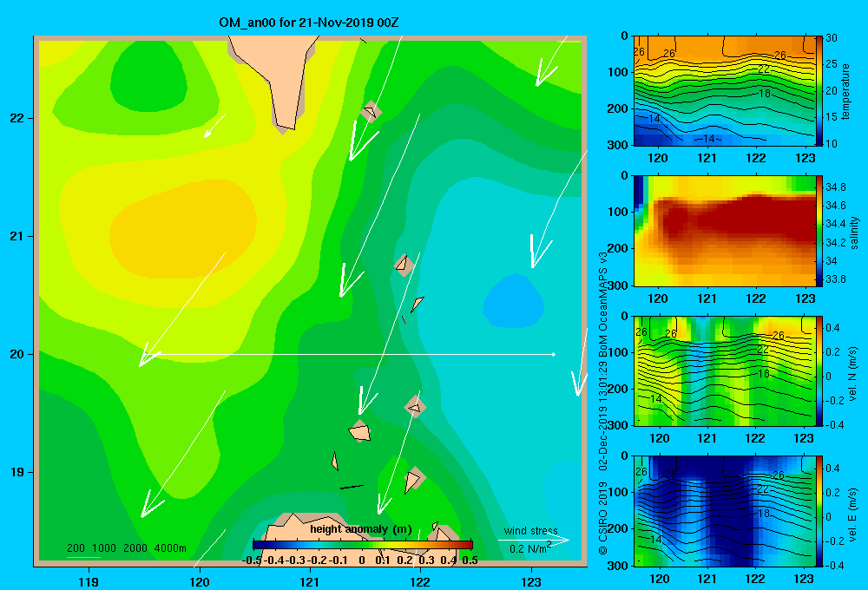Click the '200 1000 2000 4000m' depth legend
Image resolution: width=868 pixels, height=590 pixels.
[x=126, y=548]
